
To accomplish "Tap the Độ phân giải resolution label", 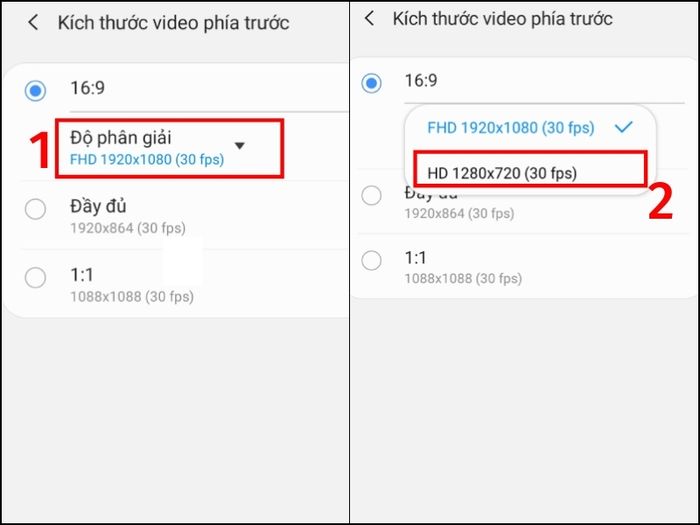I will [121, 138].
